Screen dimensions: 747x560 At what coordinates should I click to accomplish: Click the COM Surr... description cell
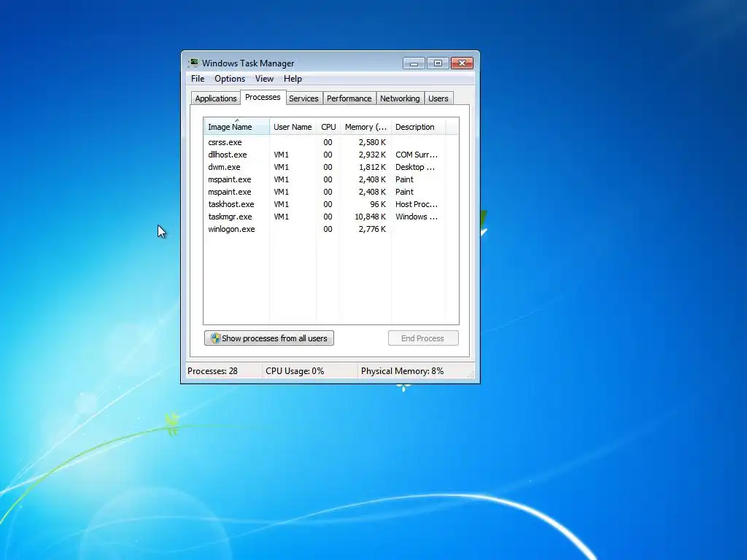click(417, 155)
